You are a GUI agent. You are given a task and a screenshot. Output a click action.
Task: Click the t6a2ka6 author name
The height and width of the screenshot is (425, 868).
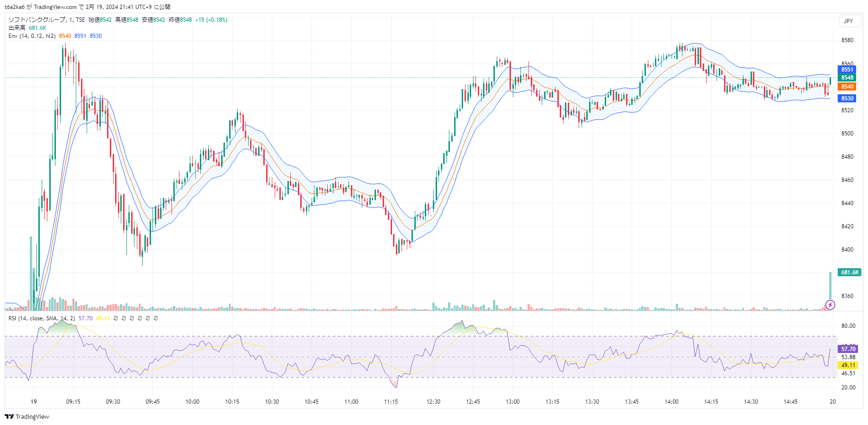(15, 7)
